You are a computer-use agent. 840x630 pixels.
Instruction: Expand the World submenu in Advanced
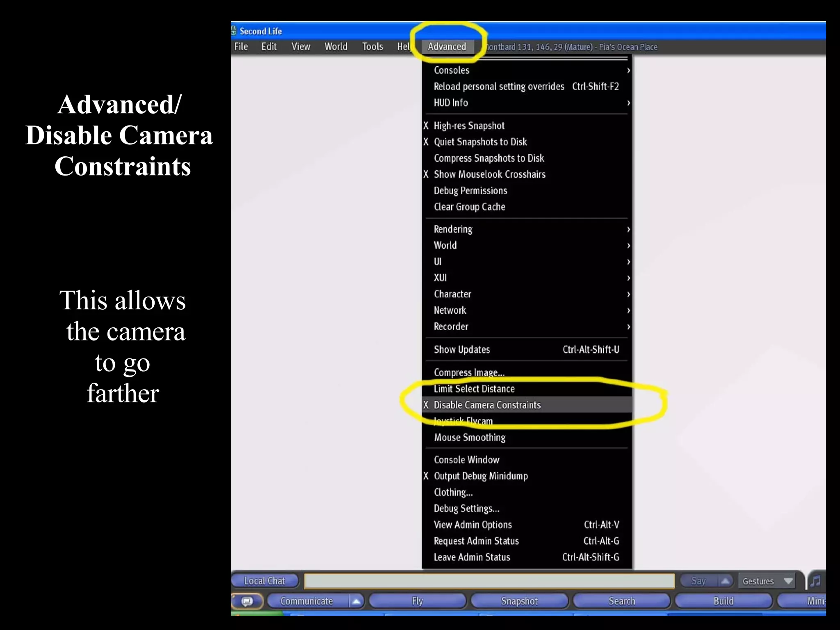coord(527,245)
